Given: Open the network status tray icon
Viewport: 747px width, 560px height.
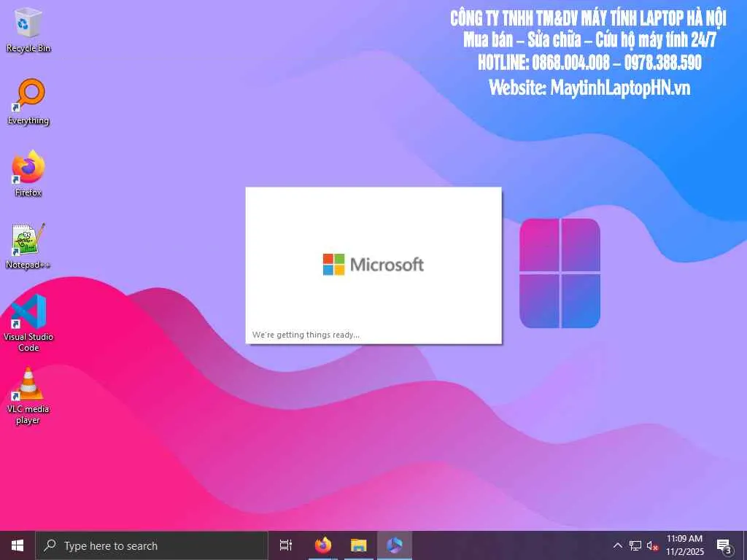Looking at the screenshot, I should (x=635, y=545).
